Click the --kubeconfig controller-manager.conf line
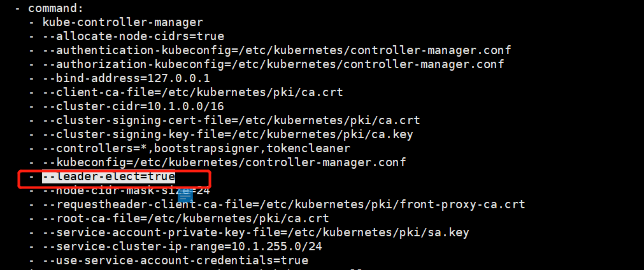This screenshot has width=644, height=270. 224,162
